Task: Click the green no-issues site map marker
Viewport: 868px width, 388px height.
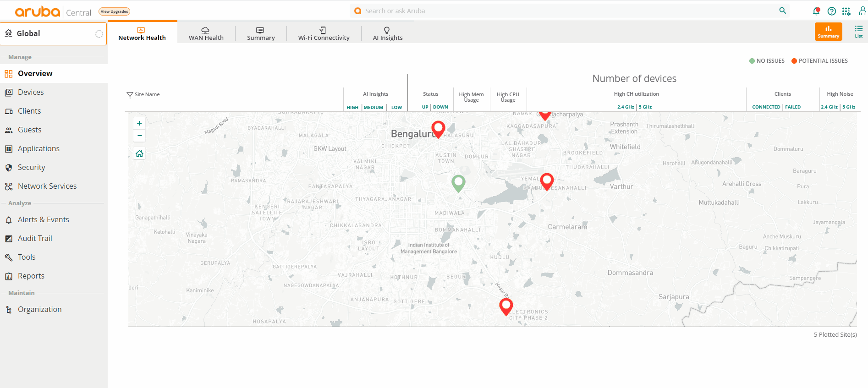Action: [x=458, y=182]
